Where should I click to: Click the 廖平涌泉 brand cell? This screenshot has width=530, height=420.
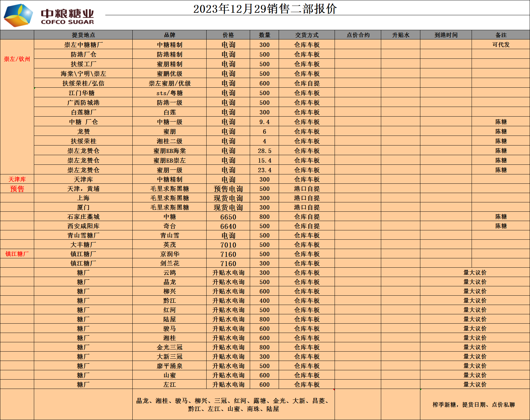coord(169,366)
